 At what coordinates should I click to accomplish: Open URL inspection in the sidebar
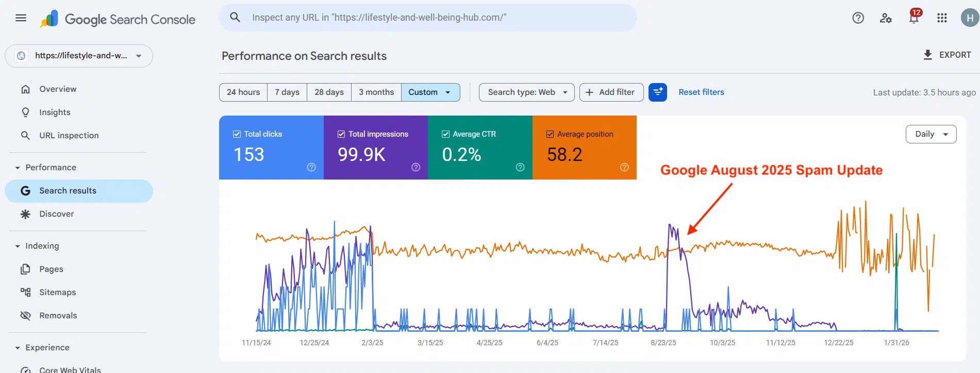click(x=69, y=136)
